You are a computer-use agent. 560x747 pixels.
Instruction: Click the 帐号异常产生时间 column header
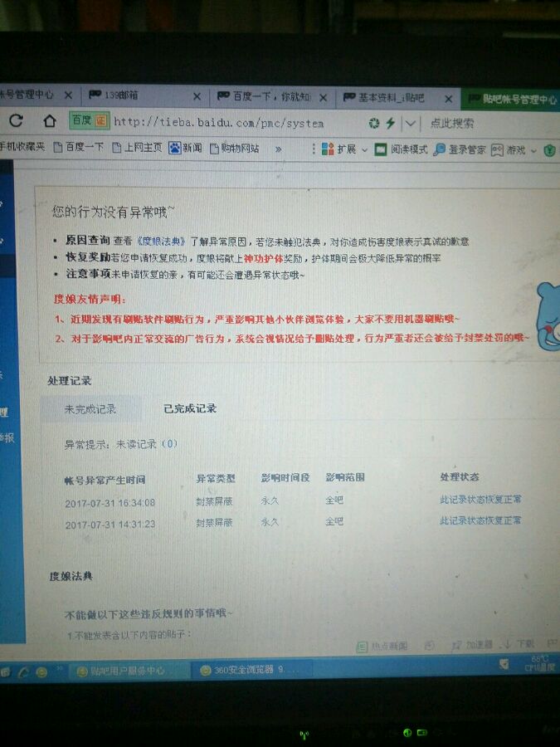click(x=105, y=481)
